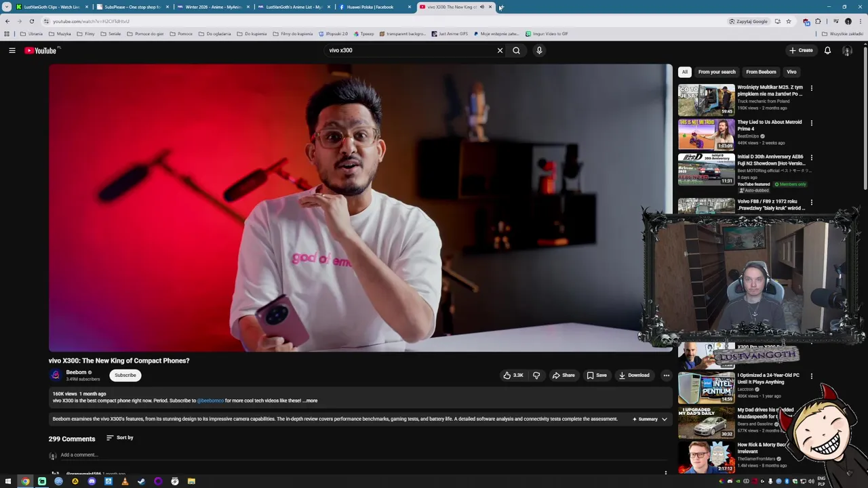Viewport: 868px width, 488px height.
Task: Open Discord from the taskbar
Action: pos(92,481)
